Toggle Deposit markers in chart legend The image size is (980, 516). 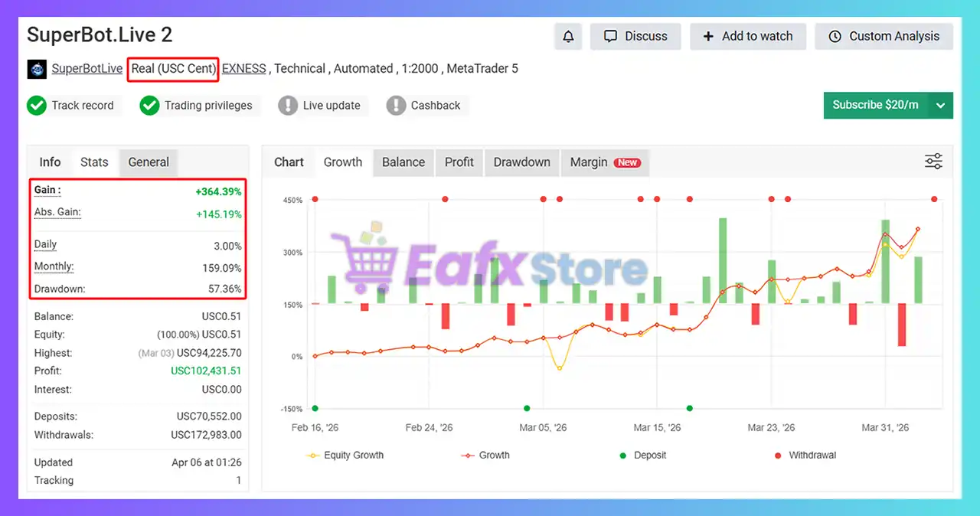[x=643, y=455]
